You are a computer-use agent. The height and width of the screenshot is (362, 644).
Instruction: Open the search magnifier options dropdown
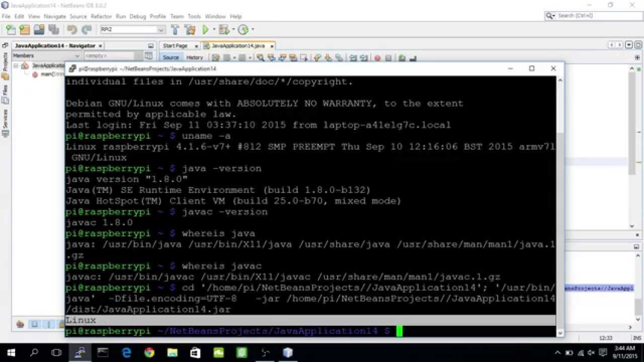(x=551, y=16)
